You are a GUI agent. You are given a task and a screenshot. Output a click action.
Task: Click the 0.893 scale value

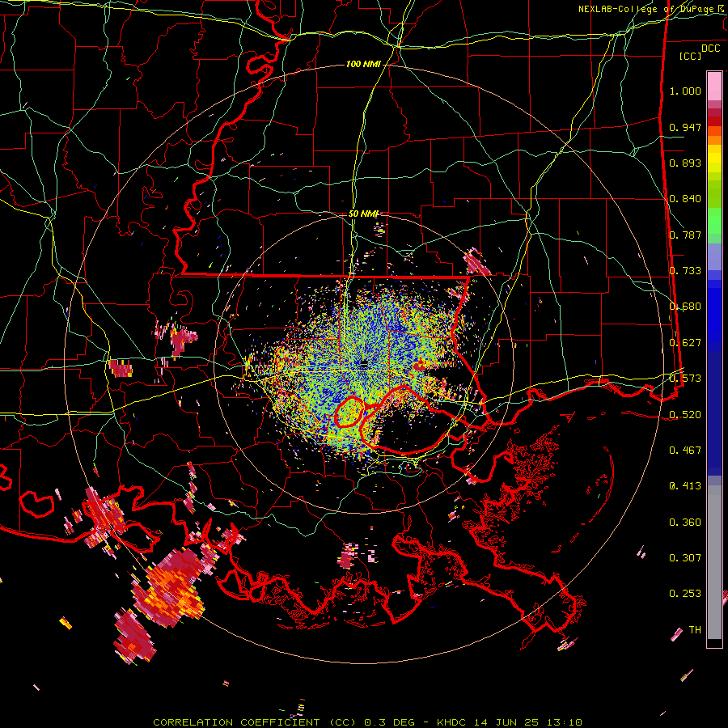pyautogui.click(x=685, y=163)
